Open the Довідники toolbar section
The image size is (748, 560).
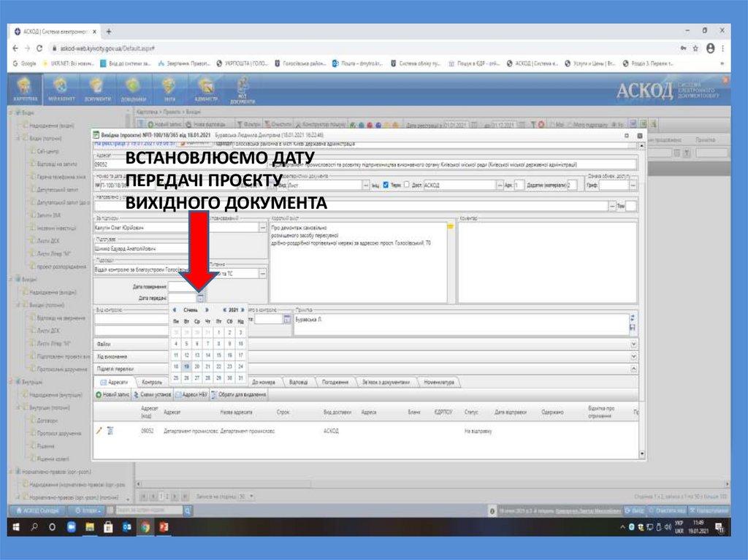[133, 90]
